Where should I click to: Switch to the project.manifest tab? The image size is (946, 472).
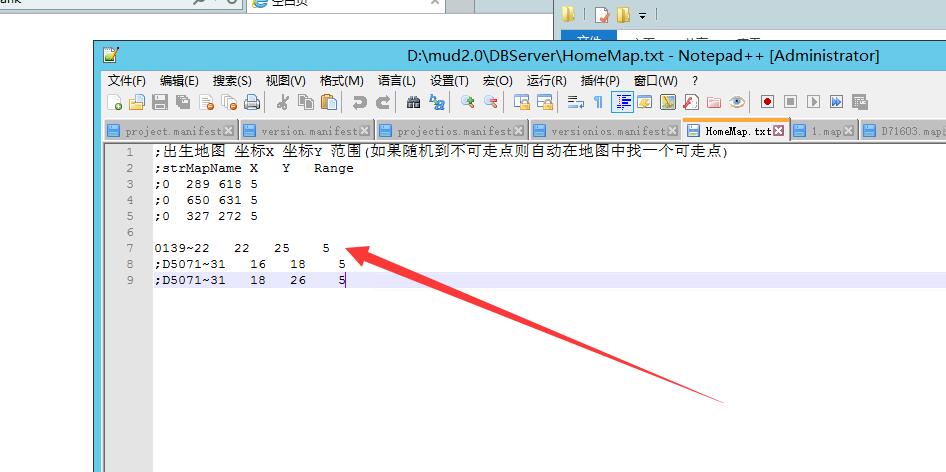(167, 131)
